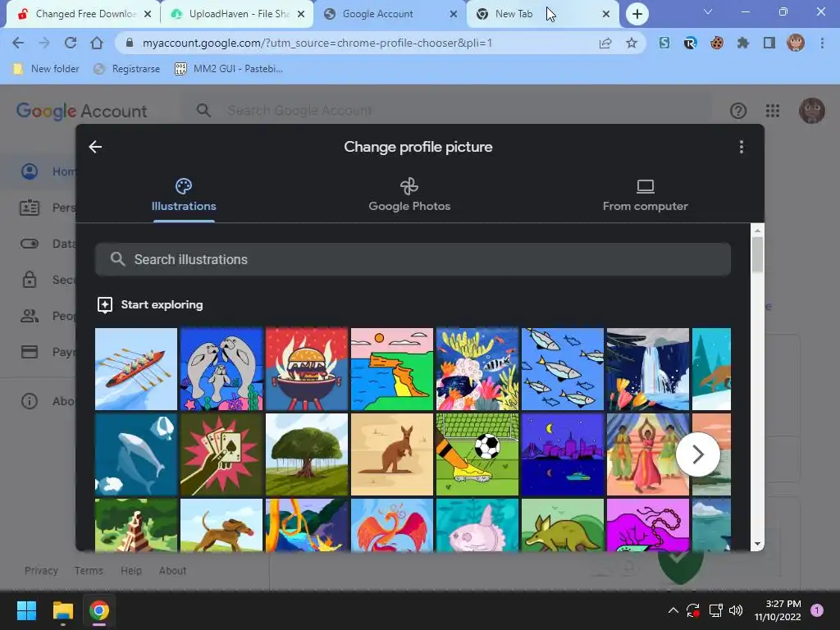Image resolution: width=840 pixels, height=630 pixels.
Task: Click the Data & privacy toggle-shaped sidebar icon
Action: 30,244
